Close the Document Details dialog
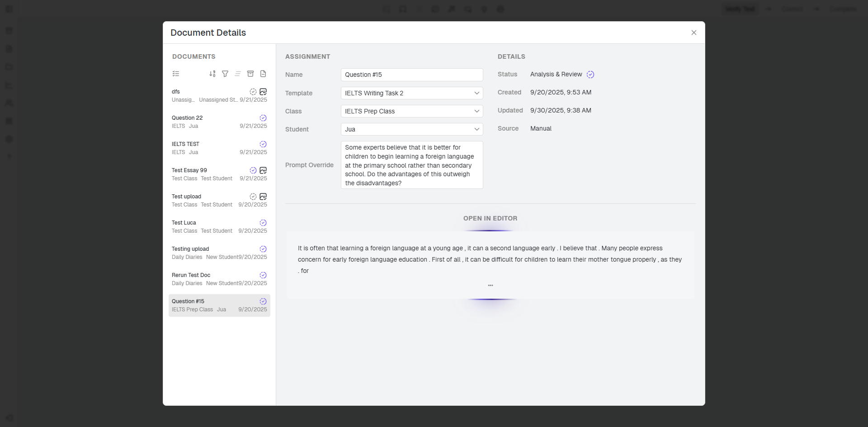 [693, 33]
